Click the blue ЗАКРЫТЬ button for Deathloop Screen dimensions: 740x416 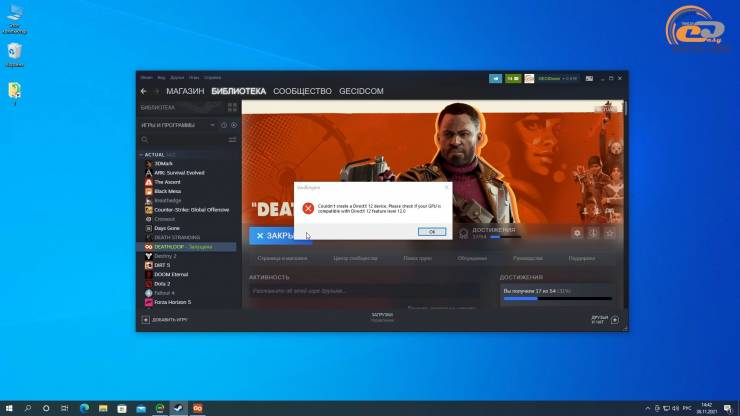pos(280,236)
